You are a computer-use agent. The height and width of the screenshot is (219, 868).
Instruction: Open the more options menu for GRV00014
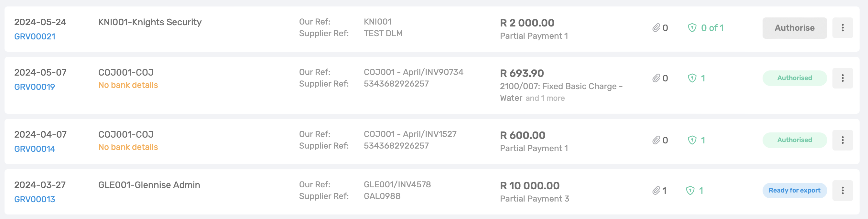tap(842, 140)
